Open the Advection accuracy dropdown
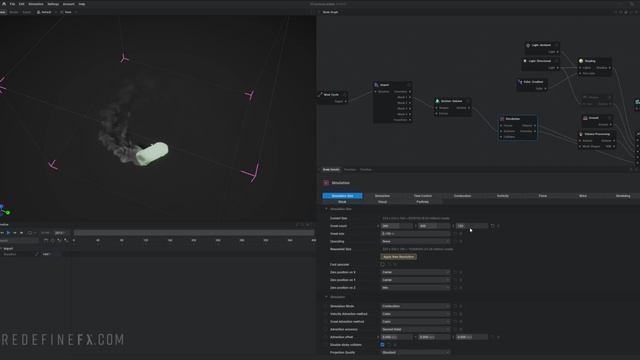 [415, 329]
